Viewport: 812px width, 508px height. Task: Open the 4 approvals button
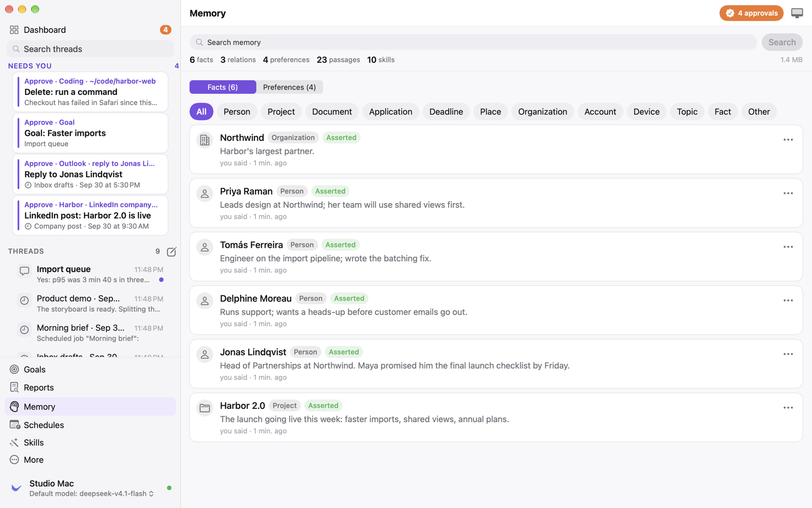751,13
